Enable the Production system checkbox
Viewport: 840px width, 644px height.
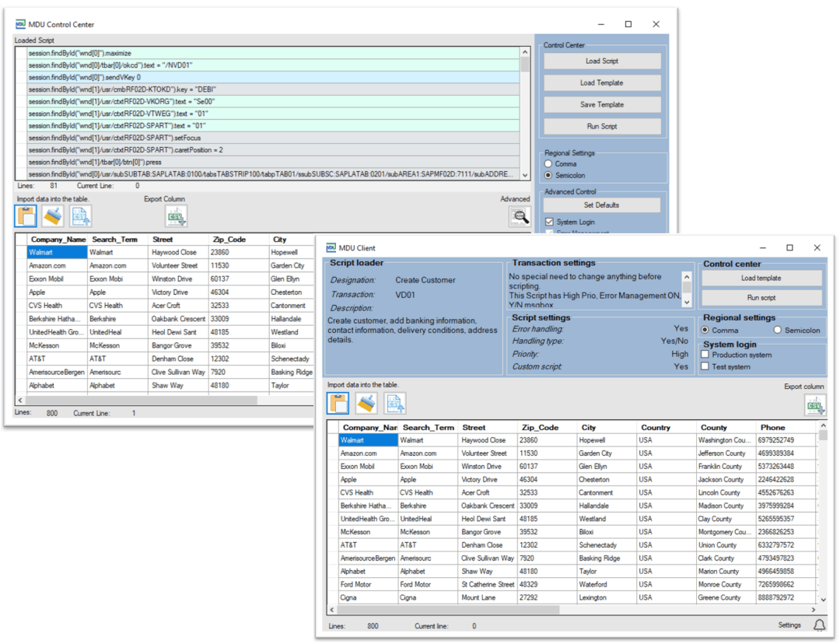coord(705,355)
